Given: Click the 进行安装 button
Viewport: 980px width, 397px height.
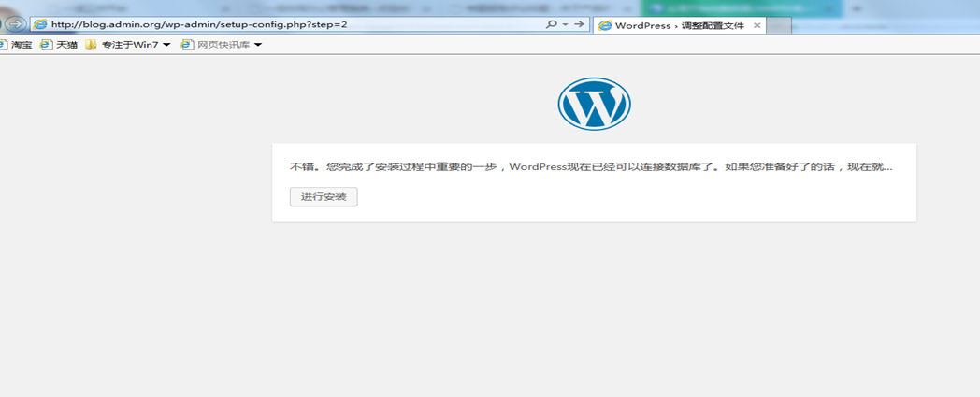Looking at the screenshot, I should (324, 196).
